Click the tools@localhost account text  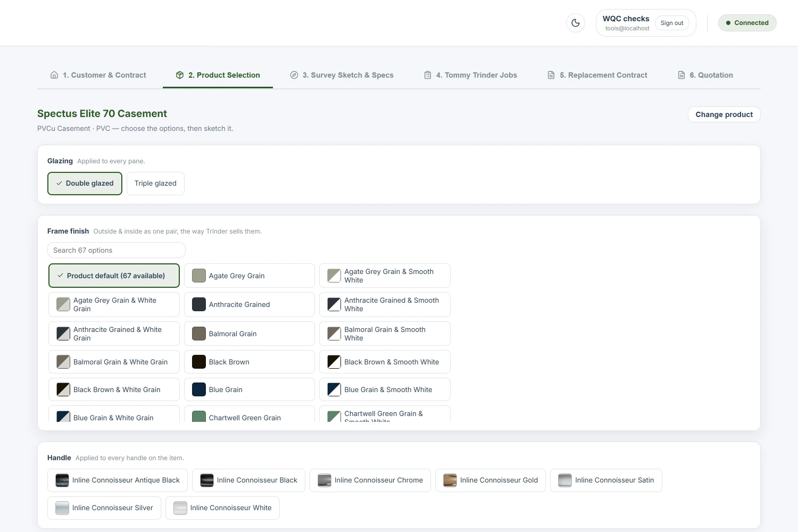[627, 29]
